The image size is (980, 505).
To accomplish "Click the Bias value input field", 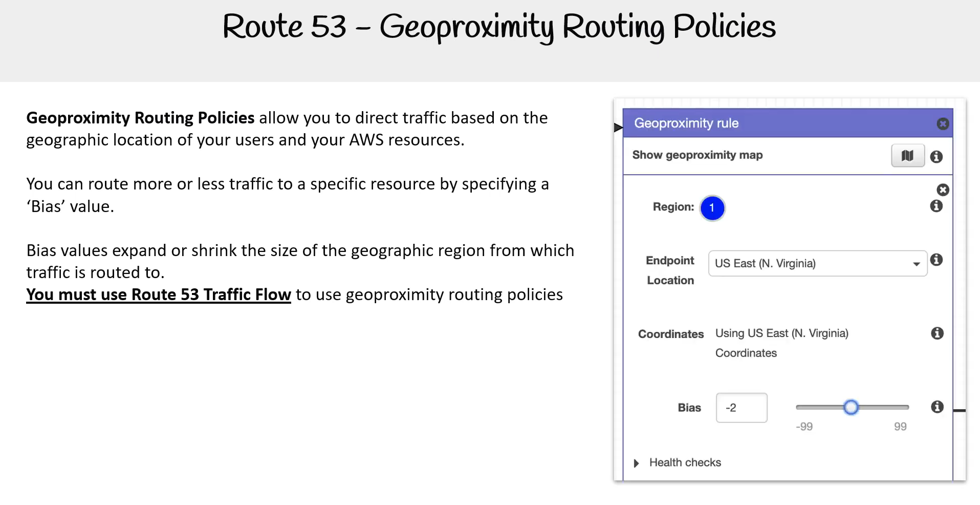I will (x=742, y=408).
